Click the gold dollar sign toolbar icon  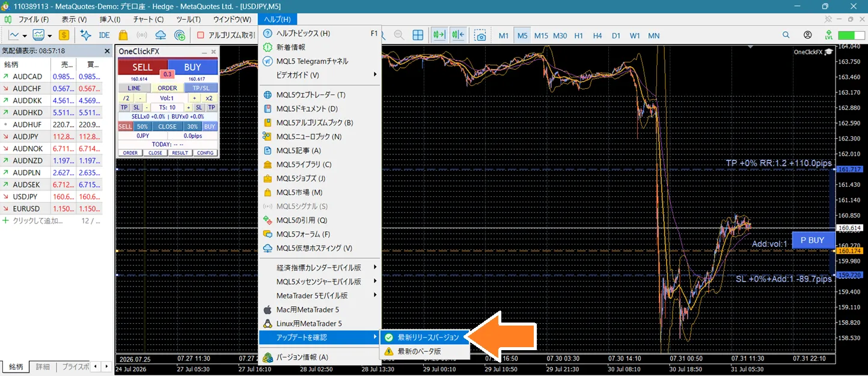point(64,35)
